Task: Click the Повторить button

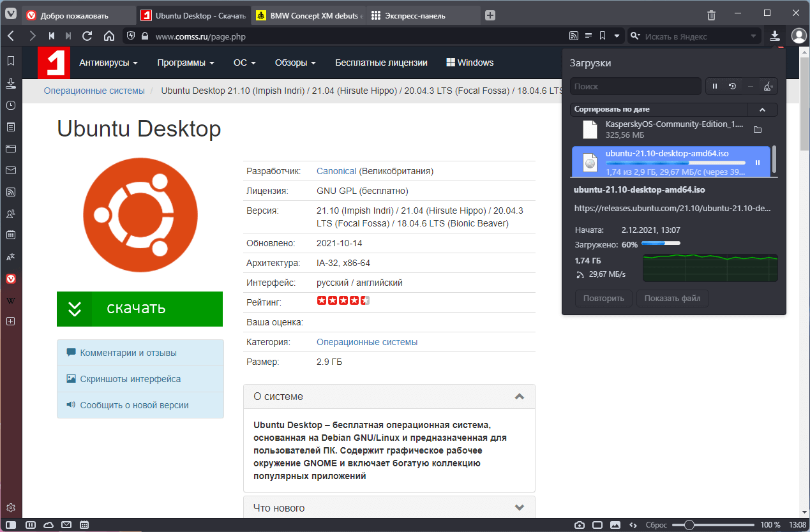Action: point(603,298)
